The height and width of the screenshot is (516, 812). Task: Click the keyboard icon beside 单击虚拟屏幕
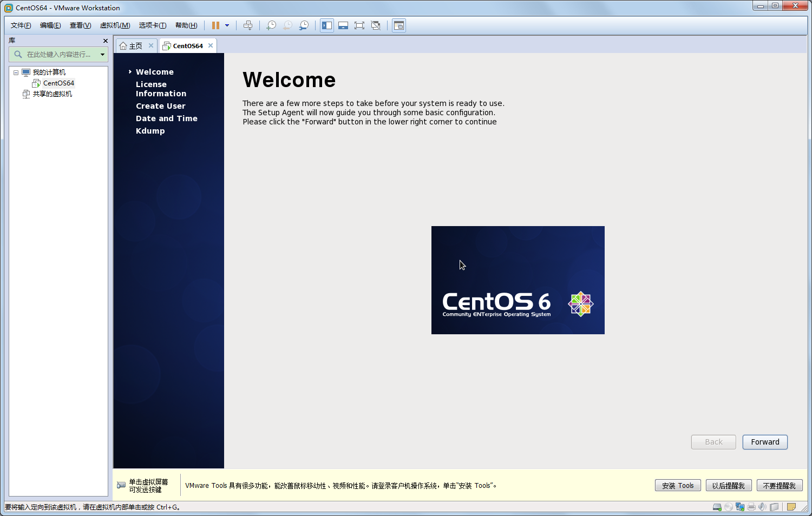(x=121, y=485)
